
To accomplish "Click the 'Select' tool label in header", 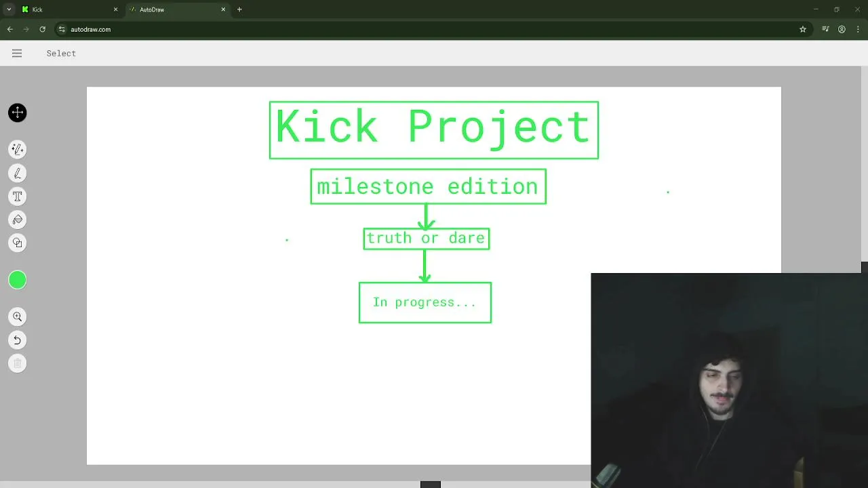I will tap(61, 53).
